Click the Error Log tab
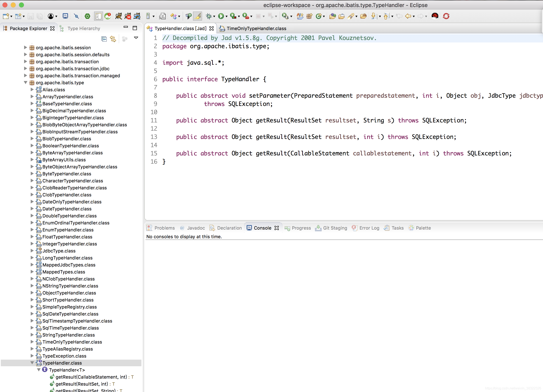The image size is (543, 392). tap(369, 228)
